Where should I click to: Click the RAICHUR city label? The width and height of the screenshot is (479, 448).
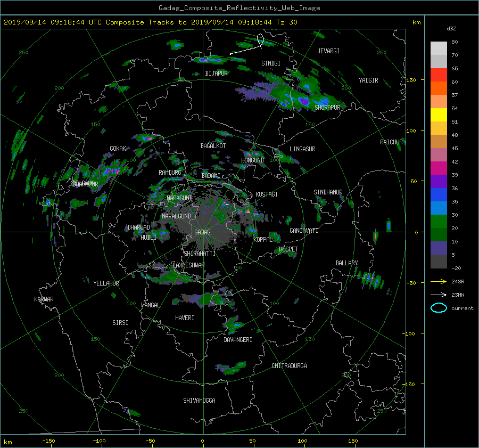[x=391, y=142]
